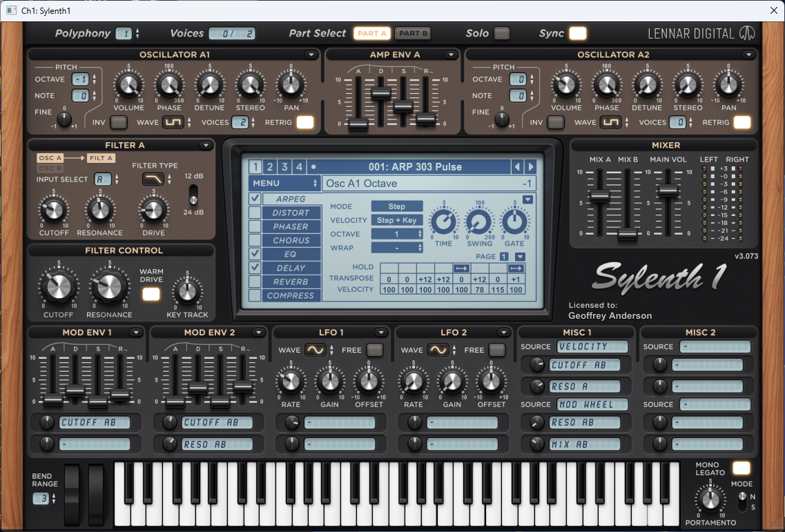Image resolution: width=785 pixels, height=532 pixels.
Task: Click the next preset arrow on the display
Action: click(x=530, y=166)
